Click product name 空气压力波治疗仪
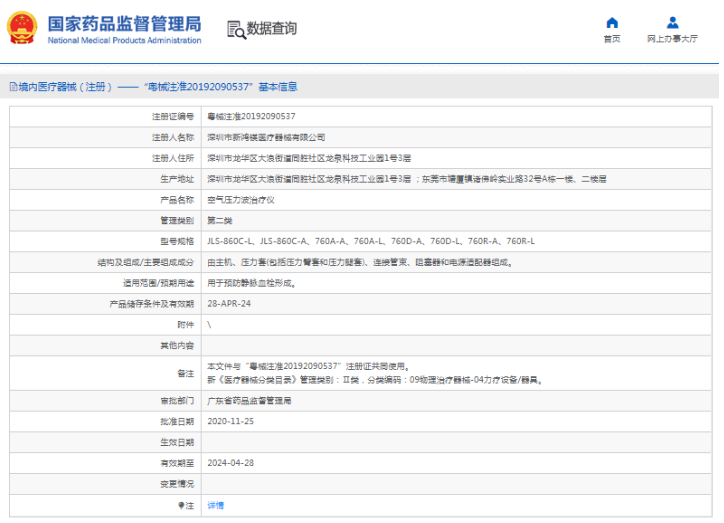The width and height of the screenshot is (724, 523). 241,200
